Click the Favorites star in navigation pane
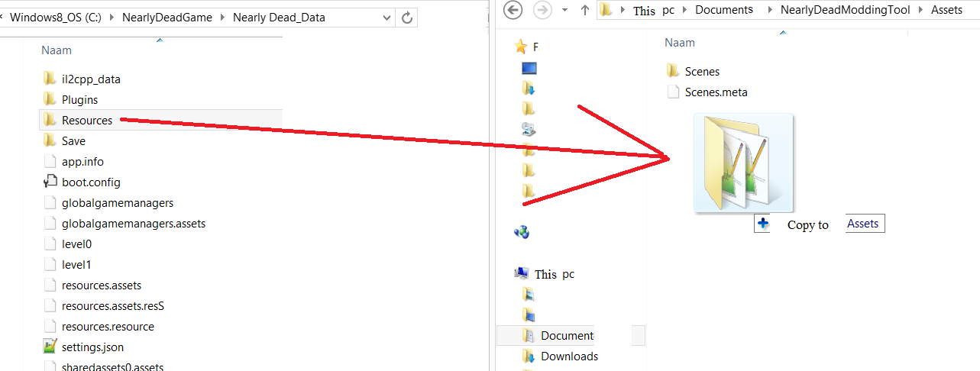The image size is (980, 371). (x=522, y=47)
